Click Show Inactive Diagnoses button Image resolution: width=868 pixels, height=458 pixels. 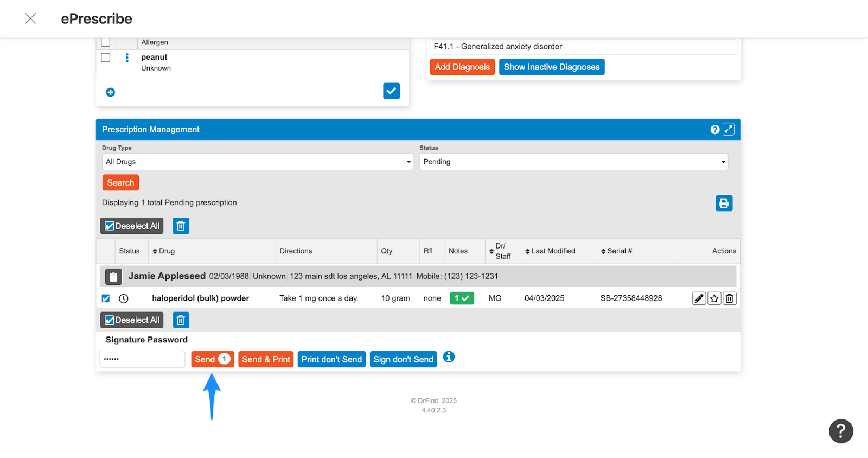pyautogui.click(x=552, y=67)
